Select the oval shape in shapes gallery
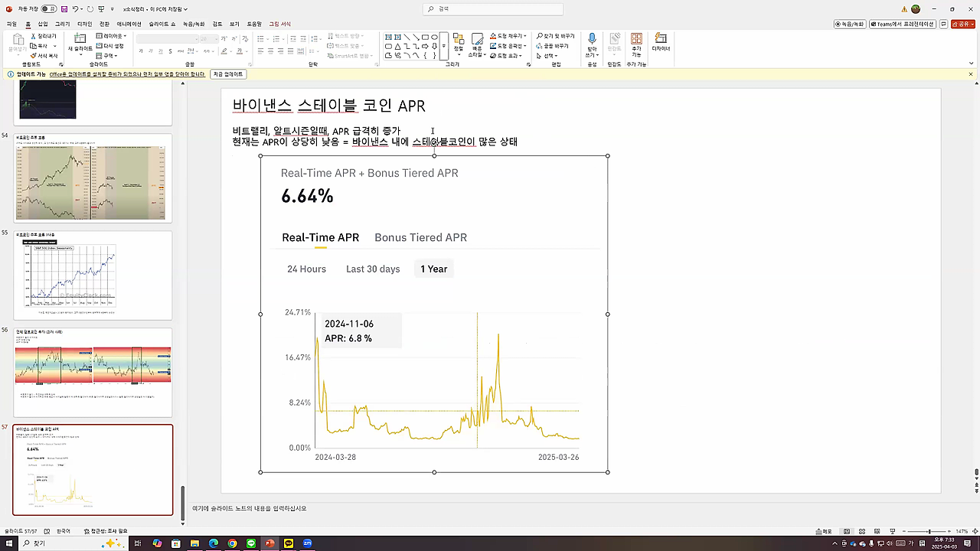This screenshot has height=551, width=980. tap(434, 37)
